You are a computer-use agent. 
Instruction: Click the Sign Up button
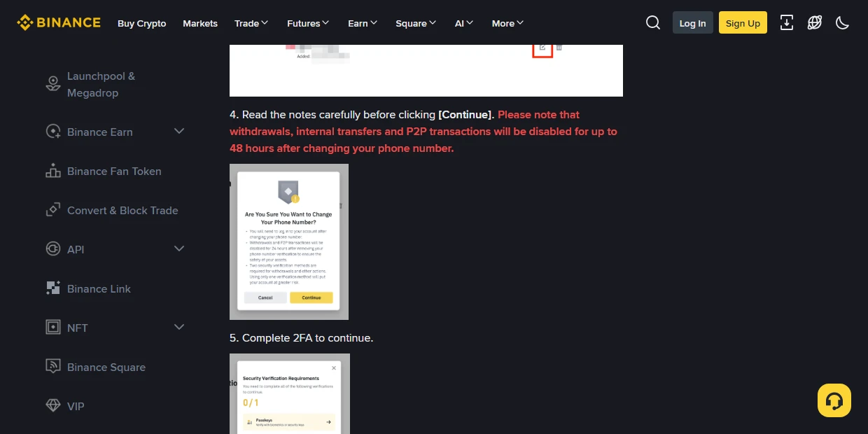(x=743, y=23)
